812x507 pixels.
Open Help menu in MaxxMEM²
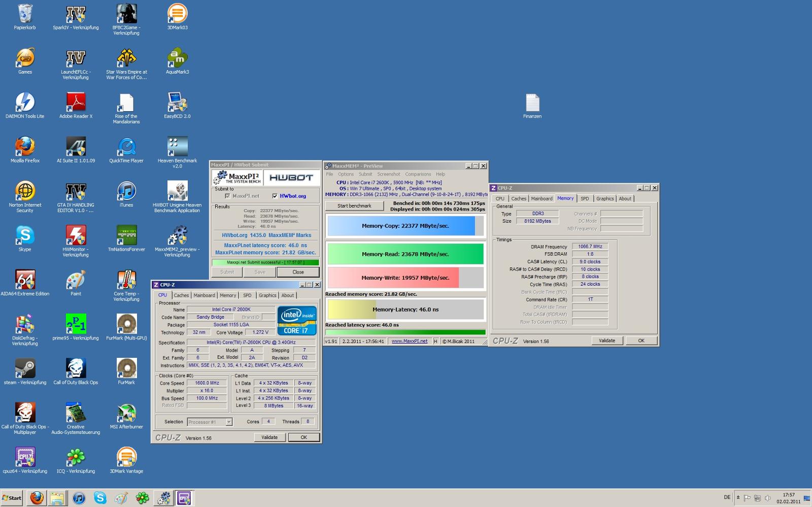point(441,174)
